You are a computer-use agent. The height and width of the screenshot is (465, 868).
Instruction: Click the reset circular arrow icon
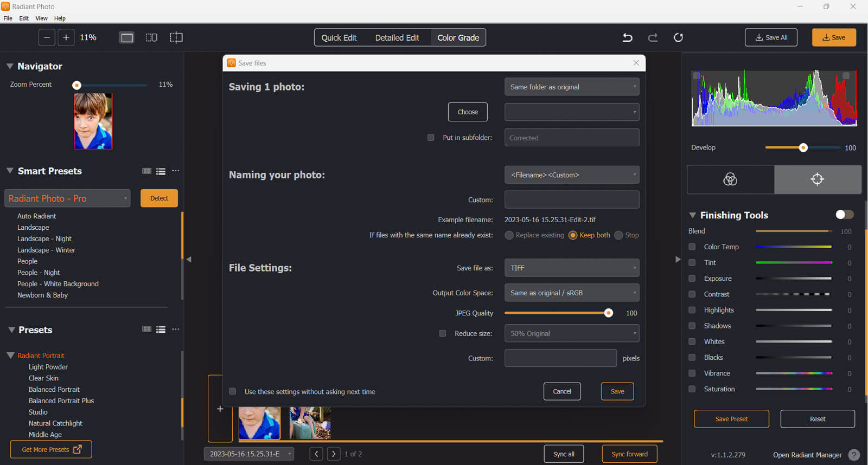click(678, 37)
